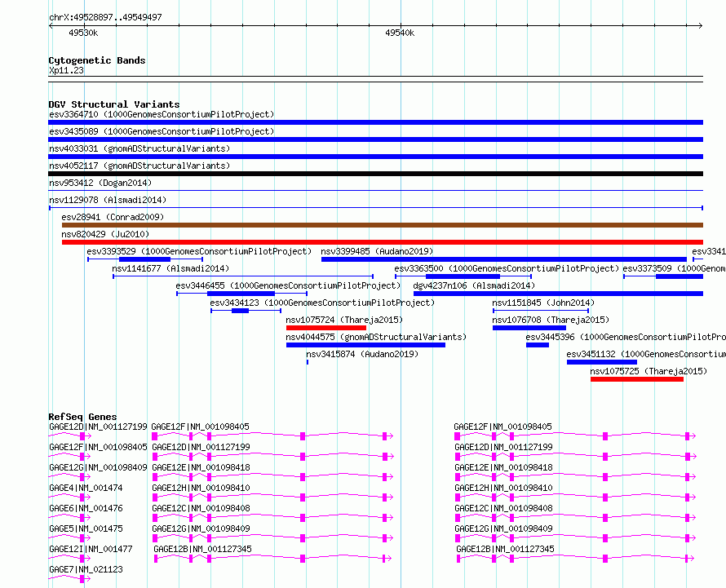Click the 49540k scale tick label

pos(400,33)
